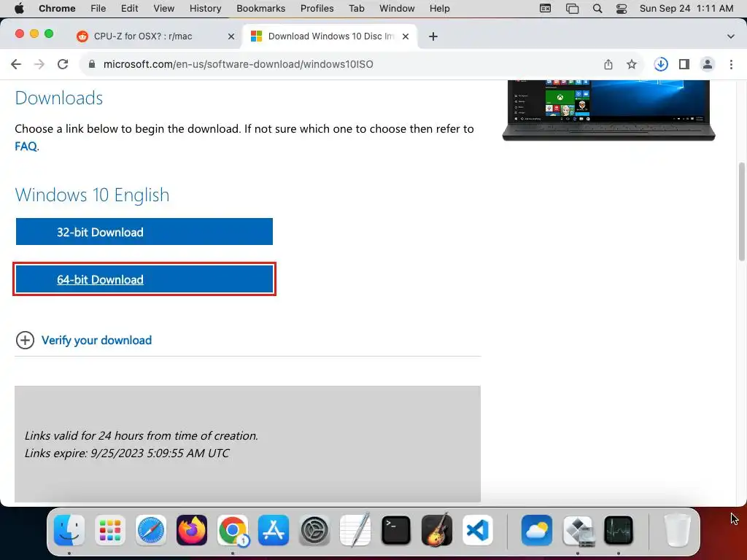This screenshot has width=747, height=560.
Task: Click the keyboard input source menu bar icon
Action: click(x=546, y=9)
